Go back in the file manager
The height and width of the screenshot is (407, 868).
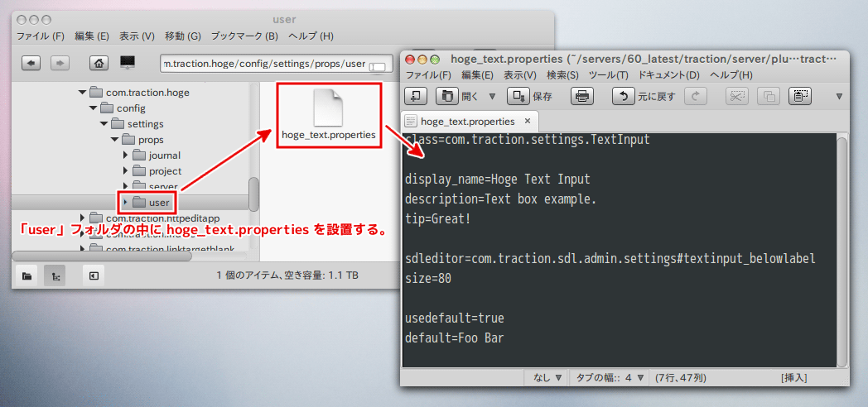pyautogui.click(x=31, y=63)
